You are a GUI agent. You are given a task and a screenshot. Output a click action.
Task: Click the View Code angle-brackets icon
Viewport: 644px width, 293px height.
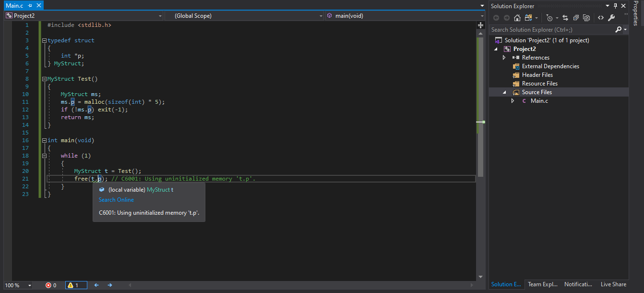[600, 18]
